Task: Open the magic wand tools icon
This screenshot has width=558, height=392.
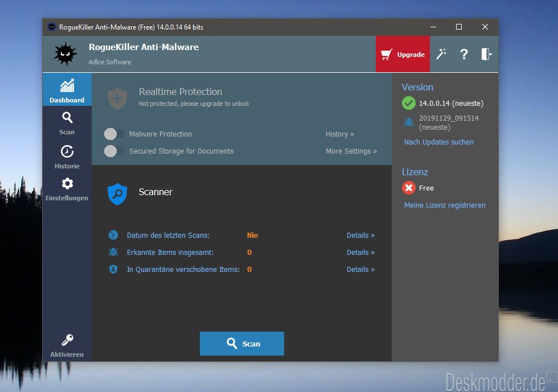Action: pyautogui.click(x=441, y=54)
